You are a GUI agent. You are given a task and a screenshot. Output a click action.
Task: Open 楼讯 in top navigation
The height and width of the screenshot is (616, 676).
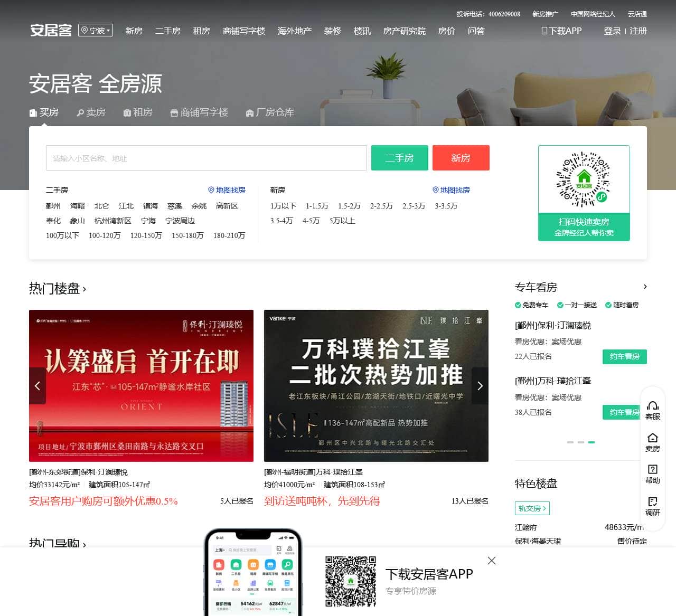(362, 31)
